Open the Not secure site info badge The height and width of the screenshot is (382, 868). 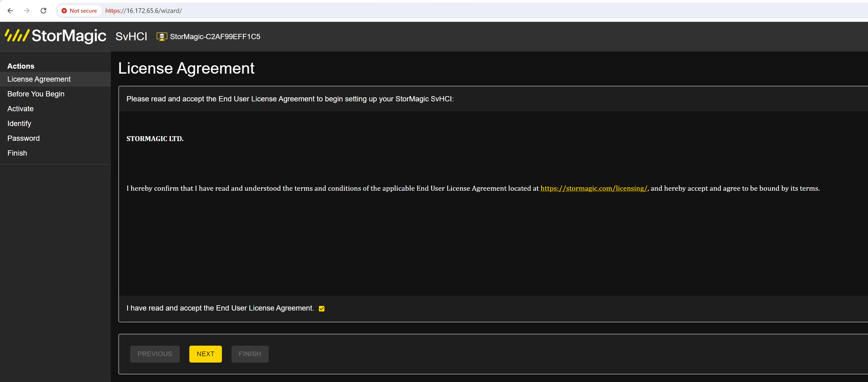79,11
